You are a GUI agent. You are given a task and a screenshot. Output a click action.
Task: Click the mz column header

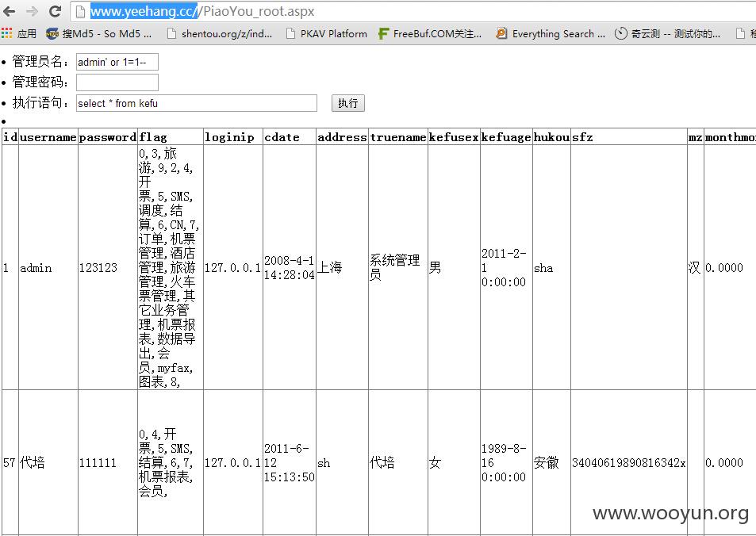696,137
